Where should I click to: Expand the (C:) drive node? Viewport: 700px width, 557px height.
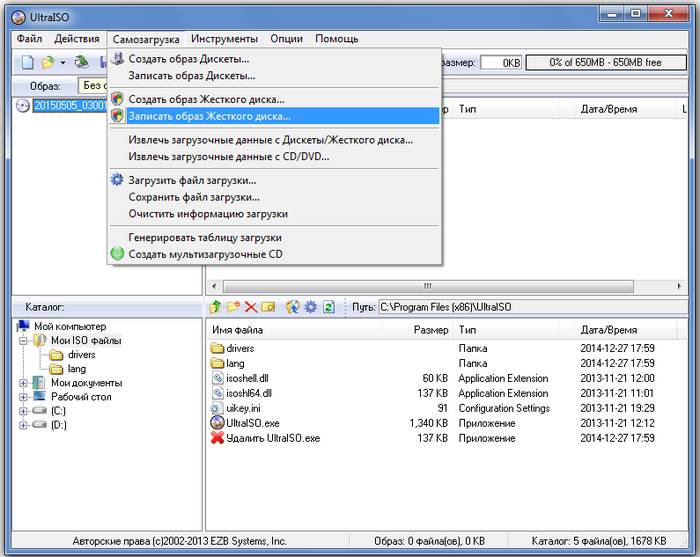coord(23,411)
